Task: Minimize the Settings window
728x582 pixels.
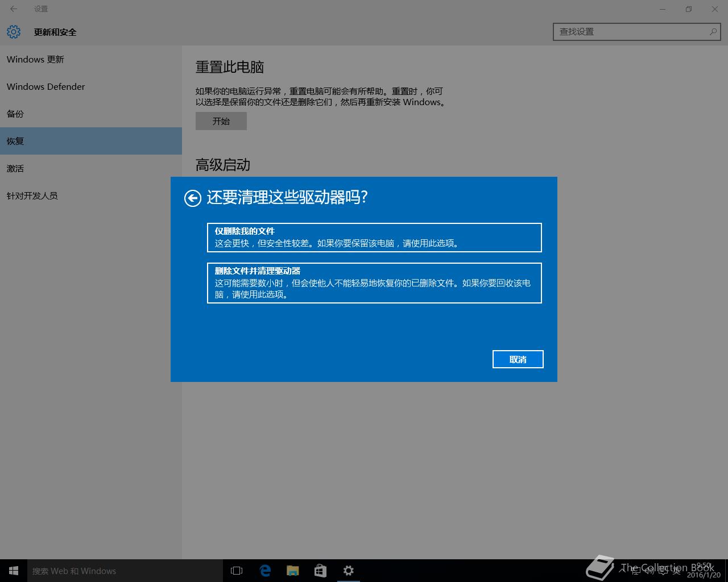Action: point(663,9)
